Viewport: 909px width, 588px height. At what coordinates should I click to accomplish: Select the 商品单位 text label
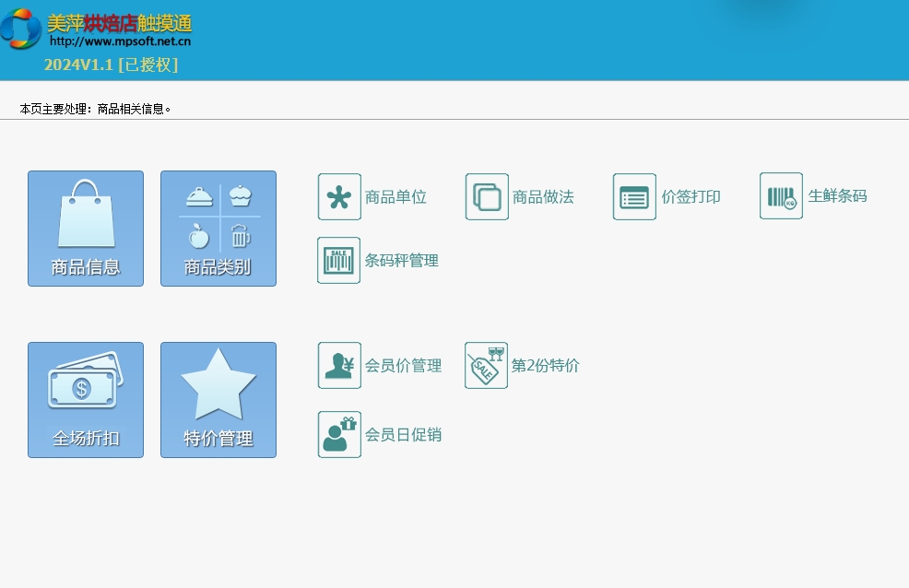click(395, 197)
